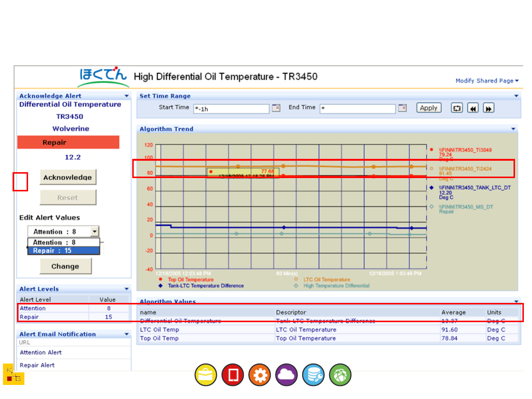Click the blue database key icon
532x399 pixels.
[x=314, y=375]
